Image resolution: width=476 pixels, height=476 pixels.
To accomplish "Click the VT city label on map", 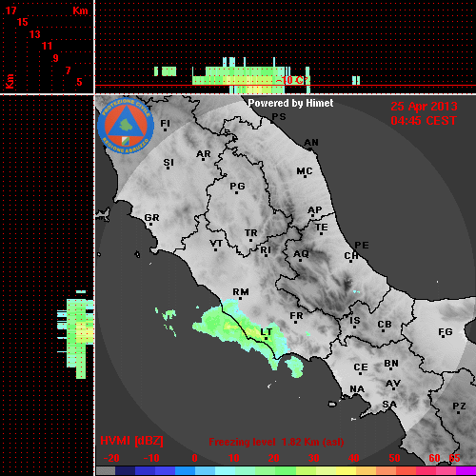I will 216,244.
